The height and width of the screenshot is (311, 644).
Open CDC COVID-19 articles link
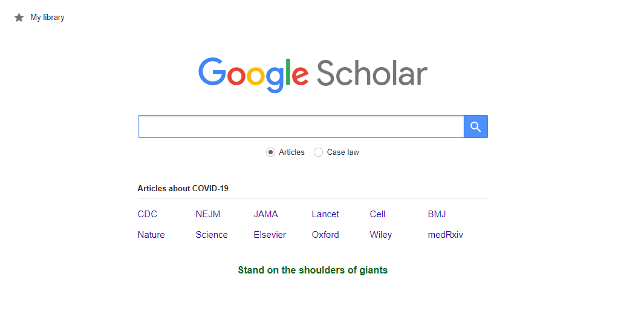click(147, 214)
